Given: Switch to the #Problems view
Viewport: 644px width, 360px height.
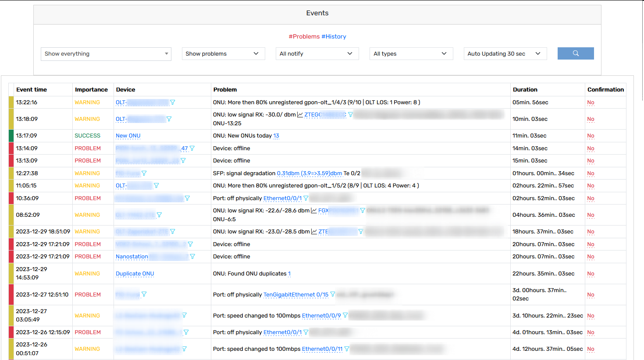Looking at the screenshot, I should 304,36.
